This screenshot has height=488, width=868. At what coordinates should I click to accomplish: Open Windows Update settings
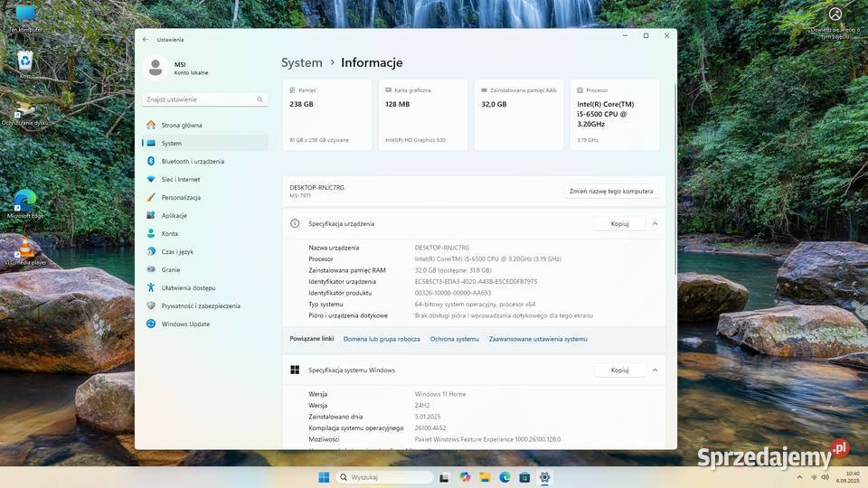[x=205, y=324]
